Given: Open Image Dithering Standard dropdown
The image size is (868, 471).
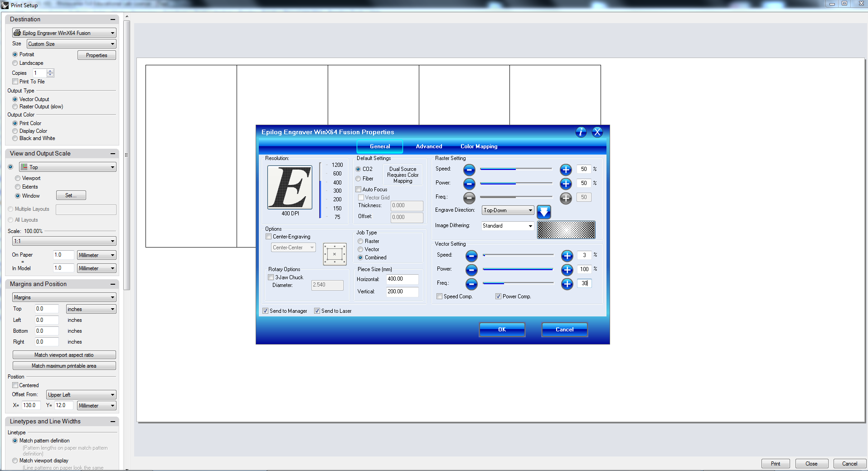Looking at the screenshot, I should point(508,226).
